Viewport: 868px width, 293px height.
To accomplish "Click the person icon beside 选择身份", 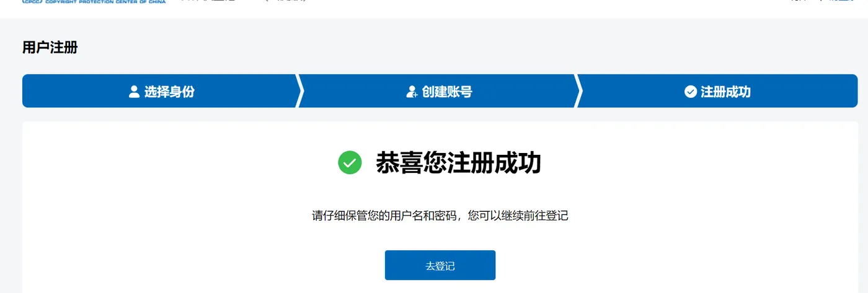I will pyautogui.click(x=134, y=92).
